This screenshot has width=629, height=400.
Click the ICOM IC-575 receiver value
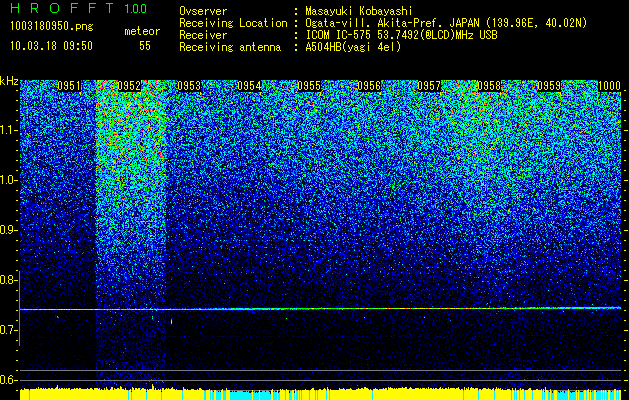[x=401, y=35]
